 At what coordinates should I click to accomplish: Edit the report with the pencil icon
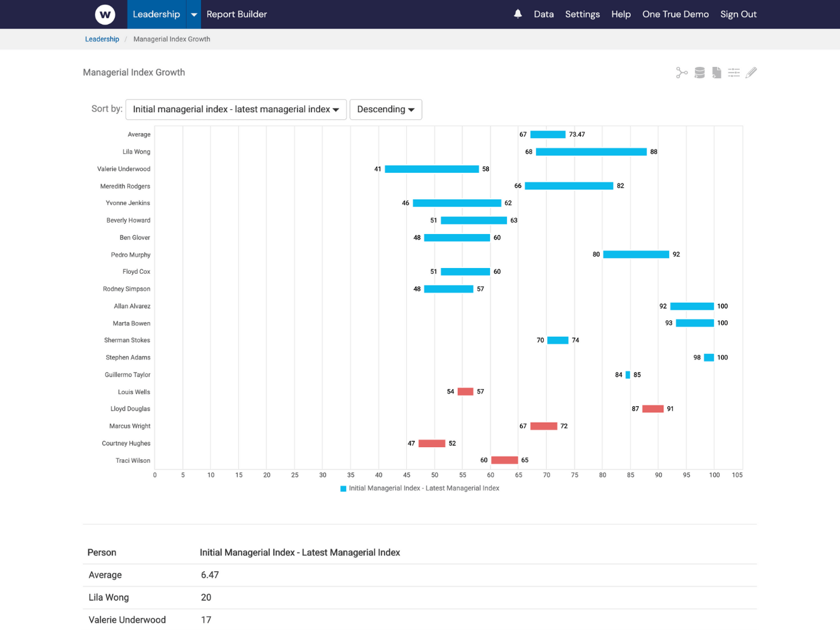click(751, 72)
